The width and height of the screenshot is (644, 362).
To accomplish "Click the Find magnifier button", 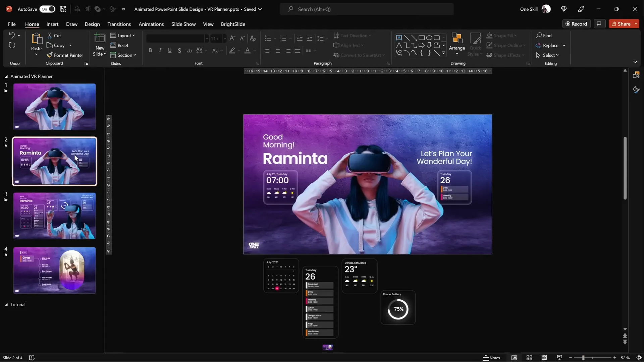I will point(544,36).
